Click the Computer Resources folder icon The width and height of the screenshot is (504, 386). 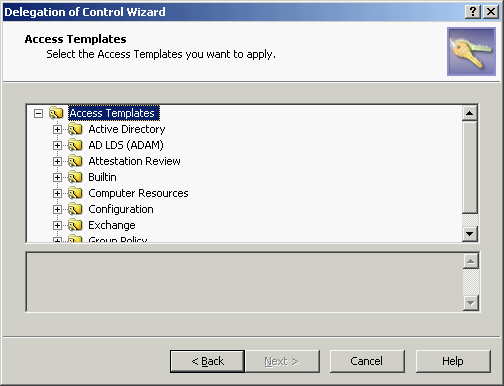75,193
